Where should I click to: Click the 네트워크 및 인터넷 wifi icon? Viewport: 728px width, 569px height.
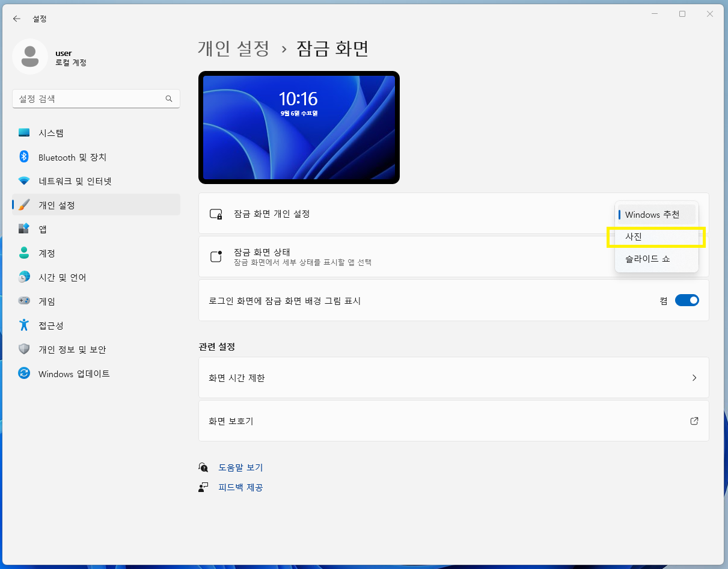click(24, 181)
